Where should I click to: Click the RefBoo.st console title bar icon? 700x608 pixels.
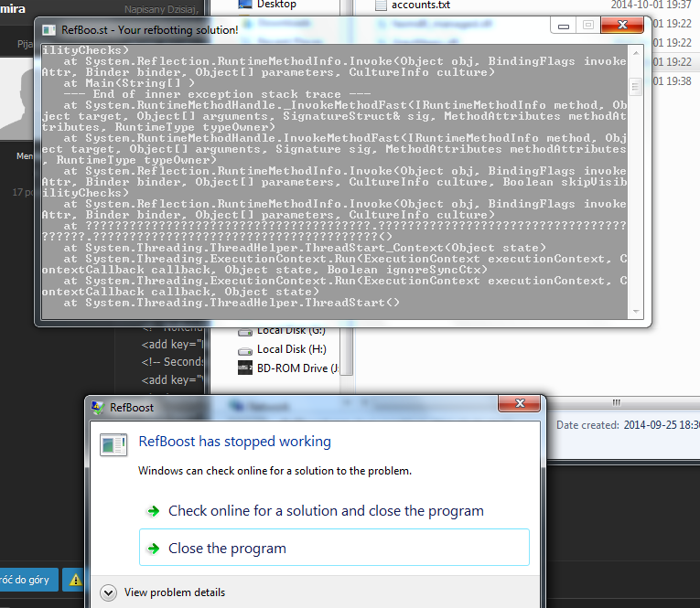[x=48, y=30]
